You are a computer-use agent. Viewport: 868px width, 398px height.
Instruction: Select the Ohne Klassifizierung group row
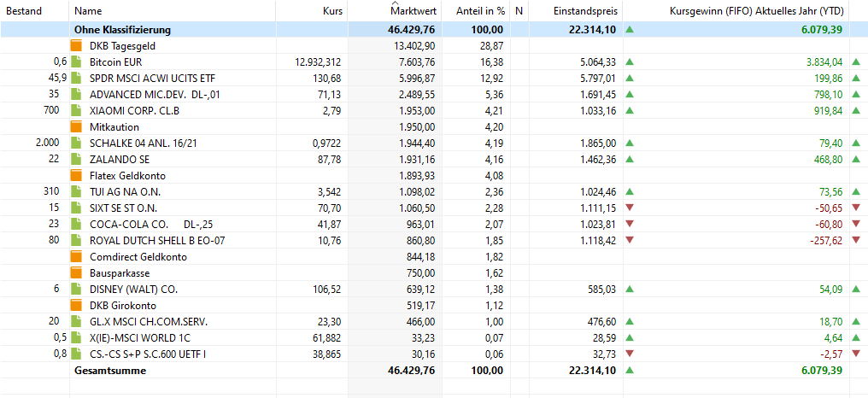pos(434,30)
